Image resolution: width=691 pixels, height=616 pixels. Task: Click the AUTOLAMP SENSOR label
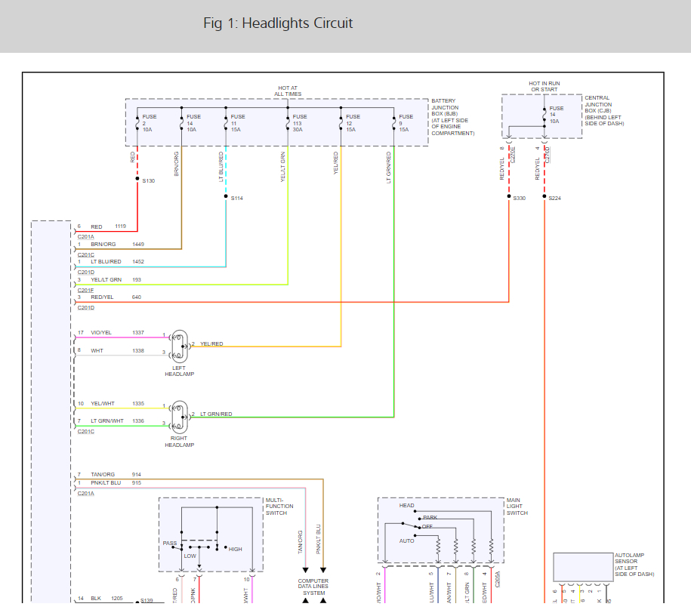click(x=634, y=565)
